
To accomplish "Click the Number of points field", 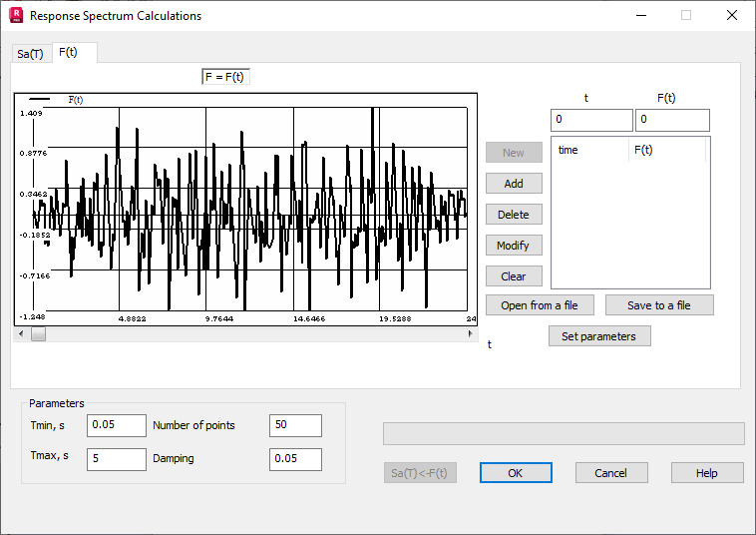I will tap(295, 425).
